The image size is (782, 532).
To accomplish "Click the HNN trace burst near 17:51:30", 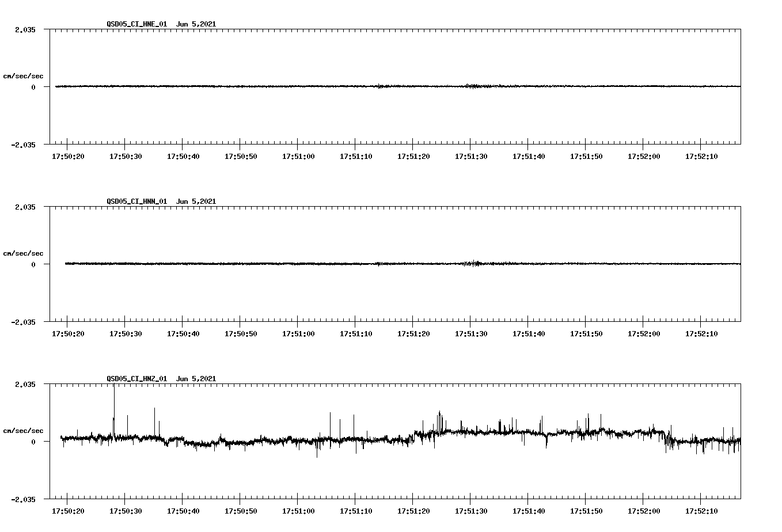I will 472,264.
